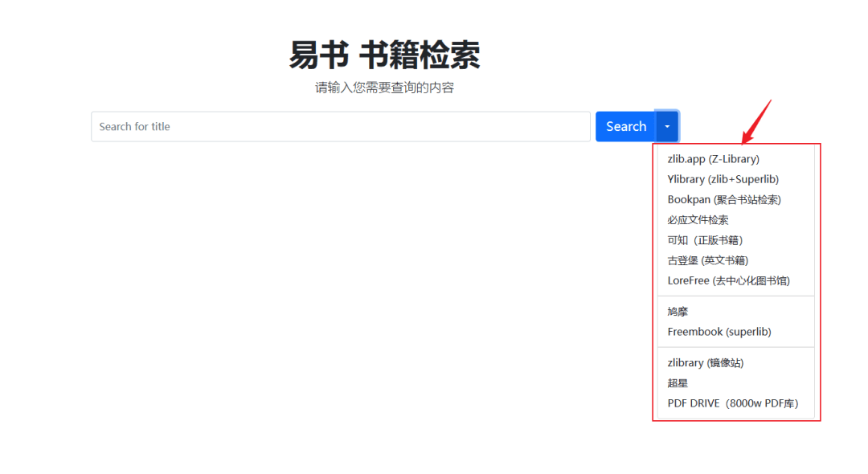
Task: Expand the dropdown caret beside Search
Action: click(667, 127)
